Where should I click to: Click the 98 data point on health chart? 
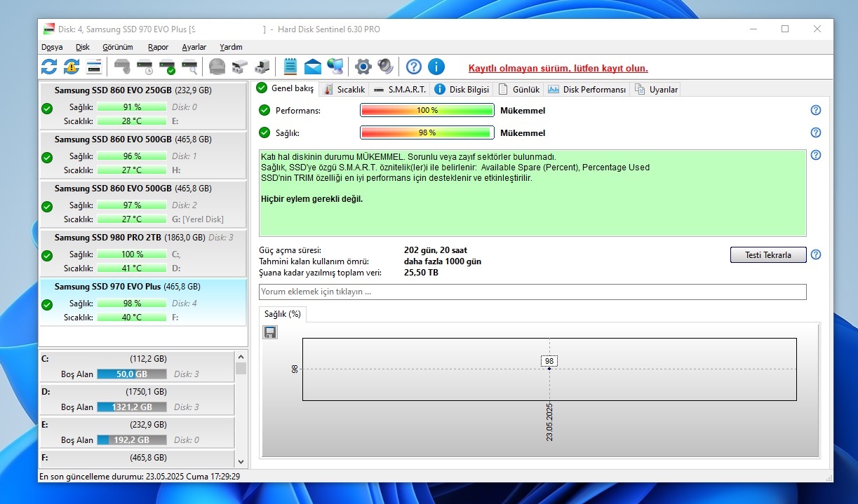(x=549, y=368)
